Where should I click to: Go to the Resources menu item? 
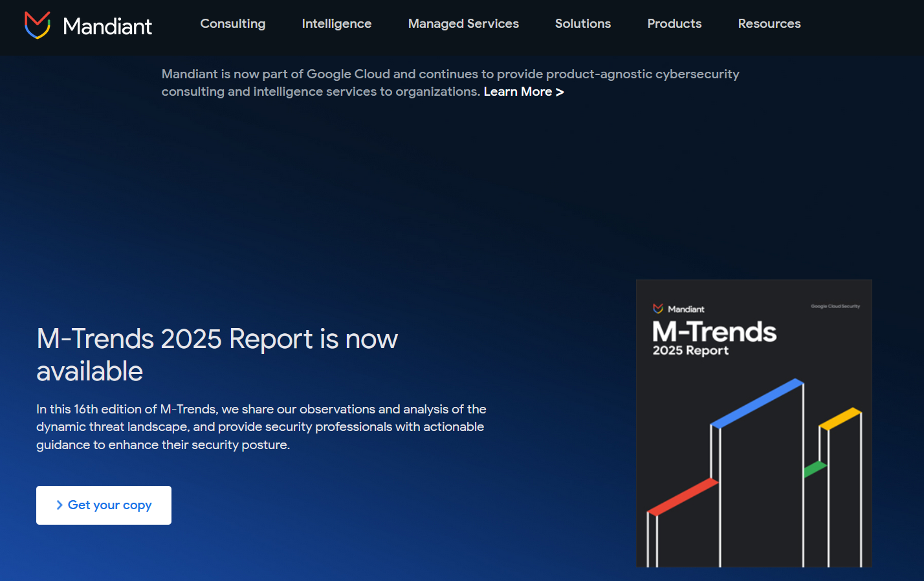click(769, 24)
